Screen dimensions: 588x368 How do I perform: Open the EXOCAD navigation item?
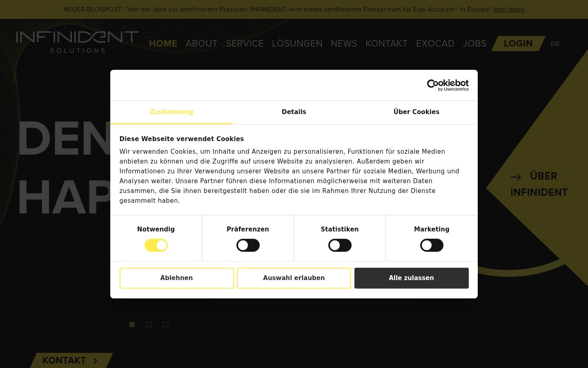[435, 43]
